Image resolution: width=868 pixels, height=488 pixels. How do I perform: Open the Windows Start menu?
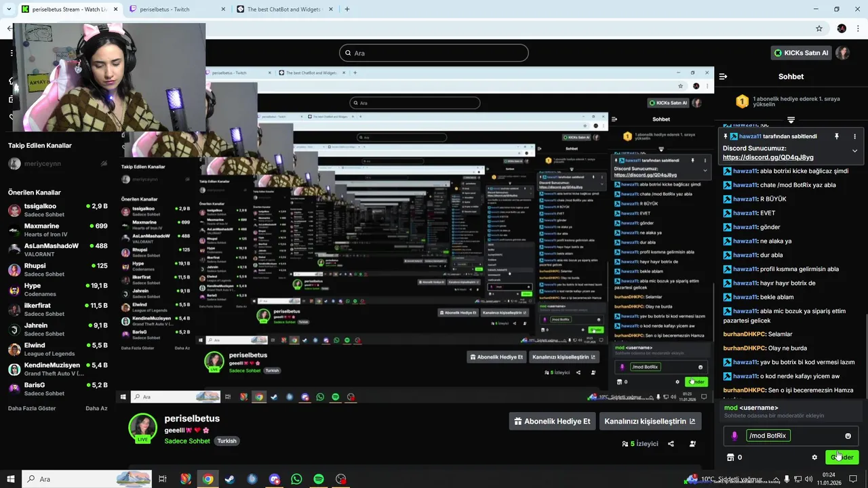10,479
